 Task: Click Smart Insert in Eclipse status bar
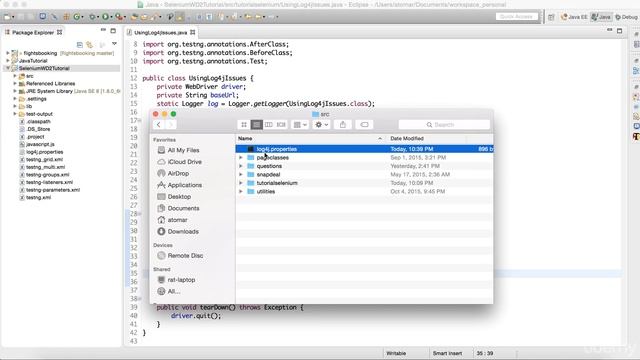click(x=447, y=353)
